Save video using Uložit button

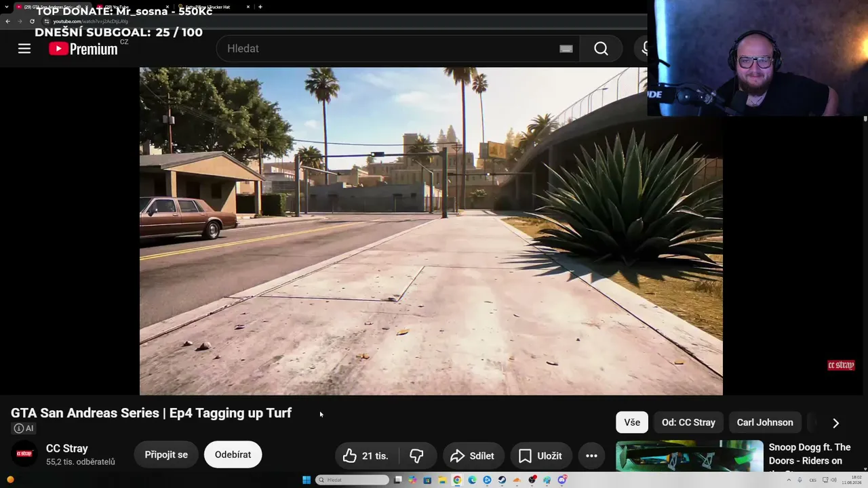point(540,455)
